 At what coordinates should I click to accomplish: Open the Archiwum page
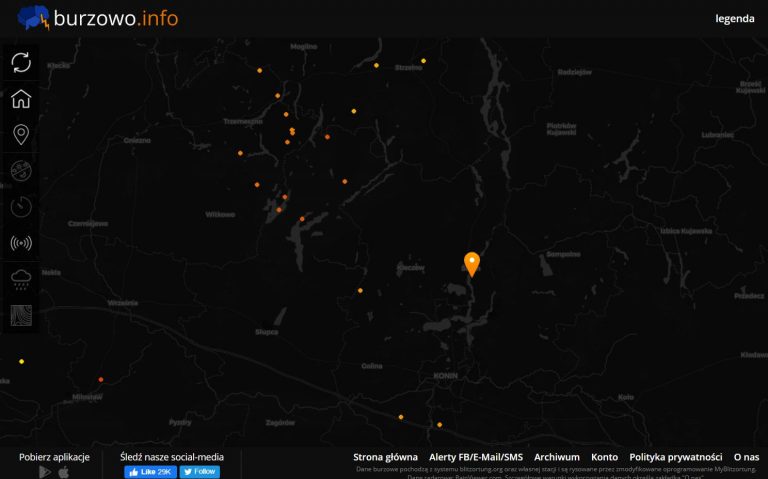(x=557, y=457)
